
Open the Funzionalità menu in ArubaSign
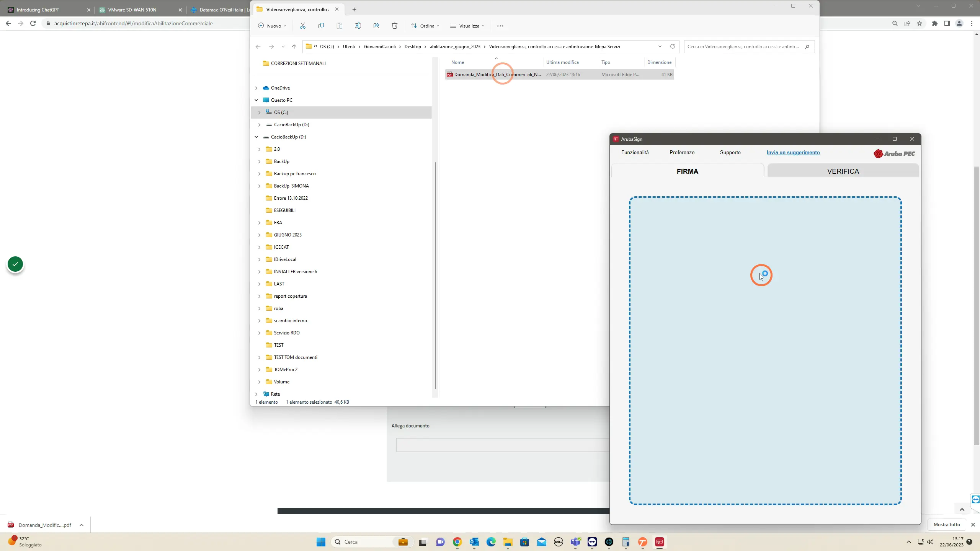pyautogui.click(x=635, y=152)
